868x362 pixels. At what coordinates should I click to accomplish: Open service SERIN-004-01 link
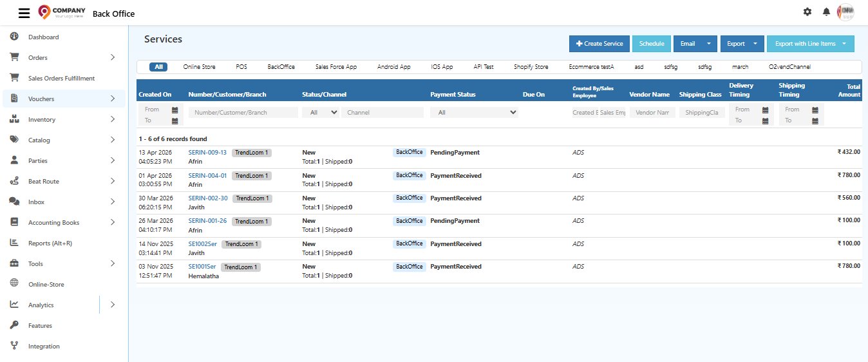click(x=207, y=175)
